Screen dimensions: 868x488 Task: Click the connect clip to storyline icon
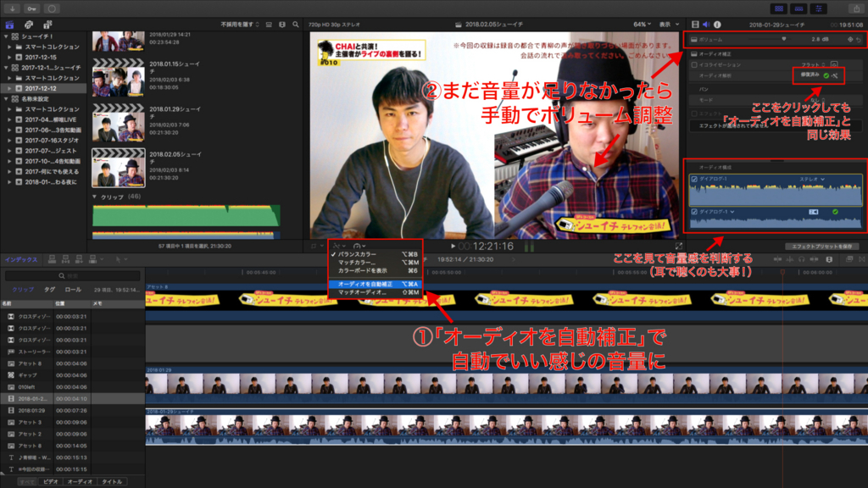(x=52, y=259)
